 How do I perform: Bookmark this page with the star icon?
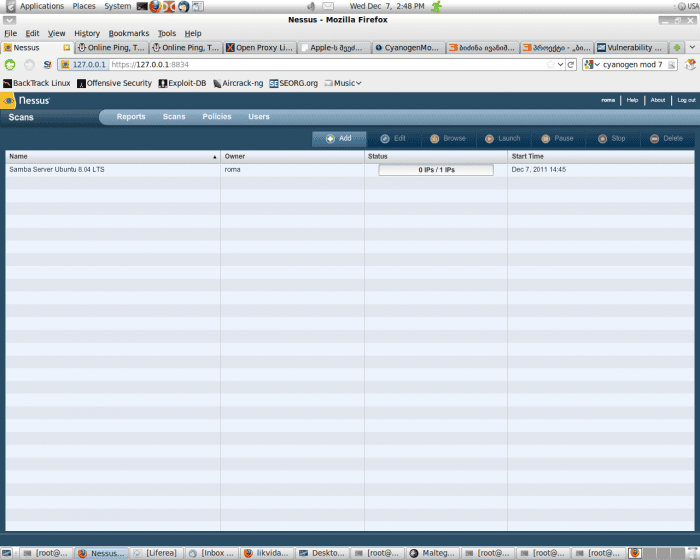pos(550,65)
